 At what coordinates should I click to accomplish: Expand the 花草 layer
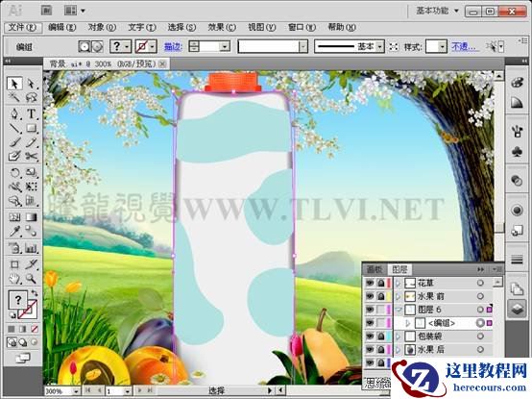pos(399,283)
